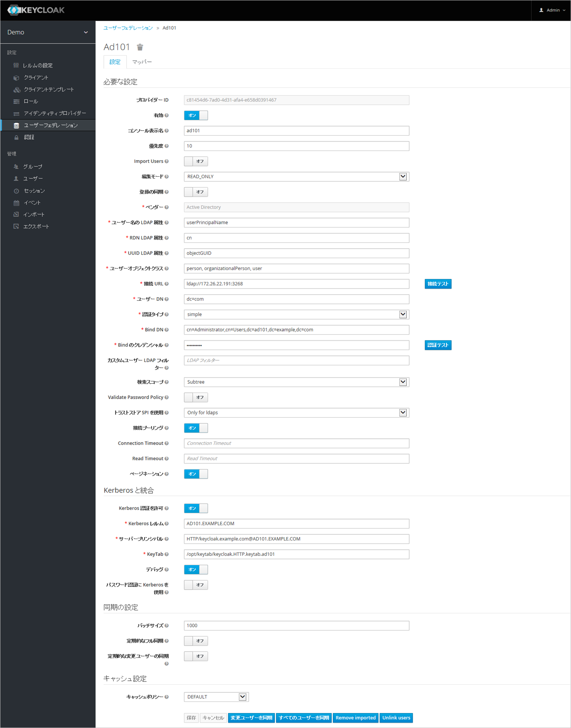
Task: Click the 認証 lock icon
Action: [16, 137]
